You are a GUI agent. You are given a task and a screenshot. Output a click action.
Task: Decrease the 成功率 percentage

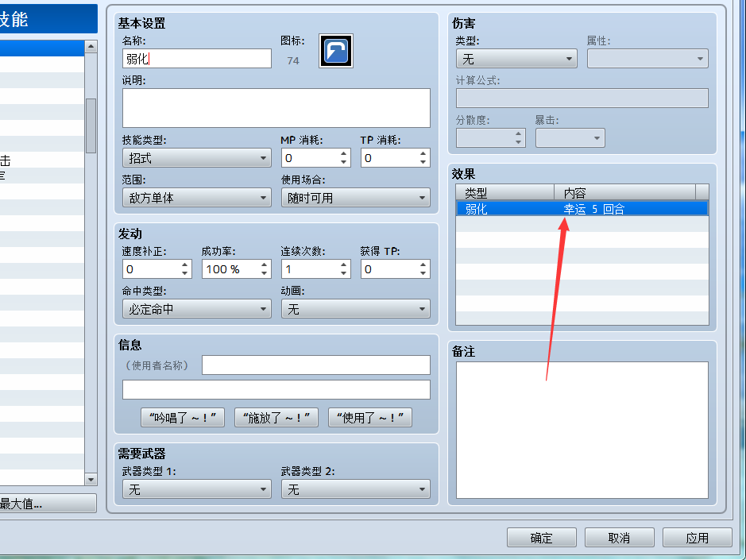tap(264, 273)
